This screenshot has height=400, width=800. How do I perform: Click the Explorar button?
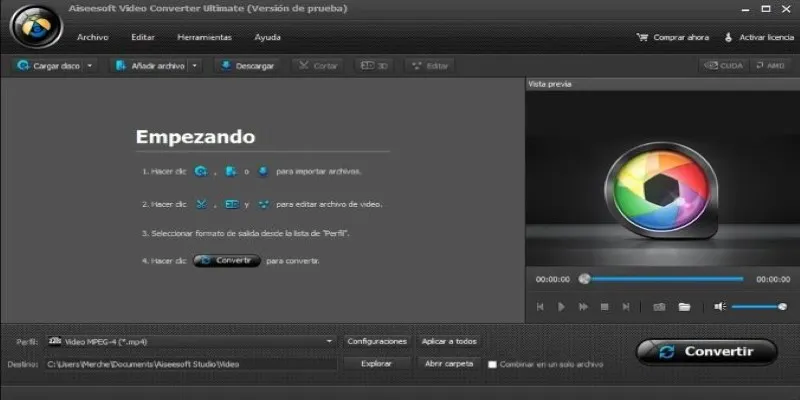(x=377, y=364)
